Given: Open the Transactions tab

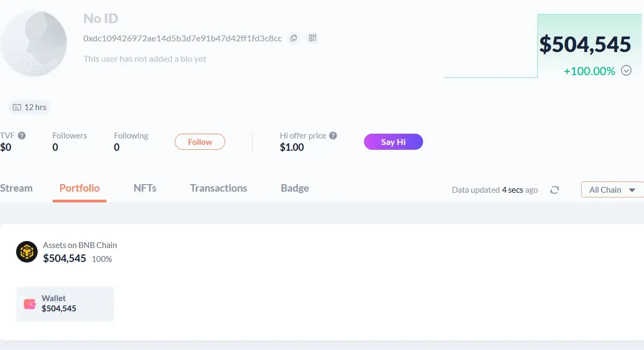Looking at the screenshot, I should (x=218, y=188).
